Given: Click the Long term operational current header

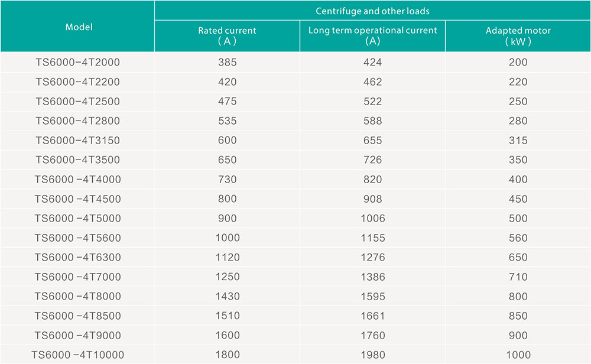Looking at the screenshot, I should (372, 35).
